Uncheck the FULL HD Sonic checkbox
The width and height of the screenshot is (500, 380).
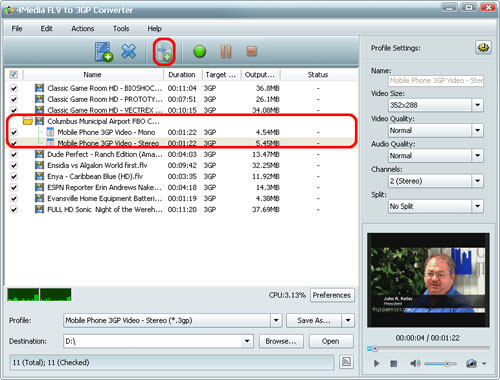(14, 210)
